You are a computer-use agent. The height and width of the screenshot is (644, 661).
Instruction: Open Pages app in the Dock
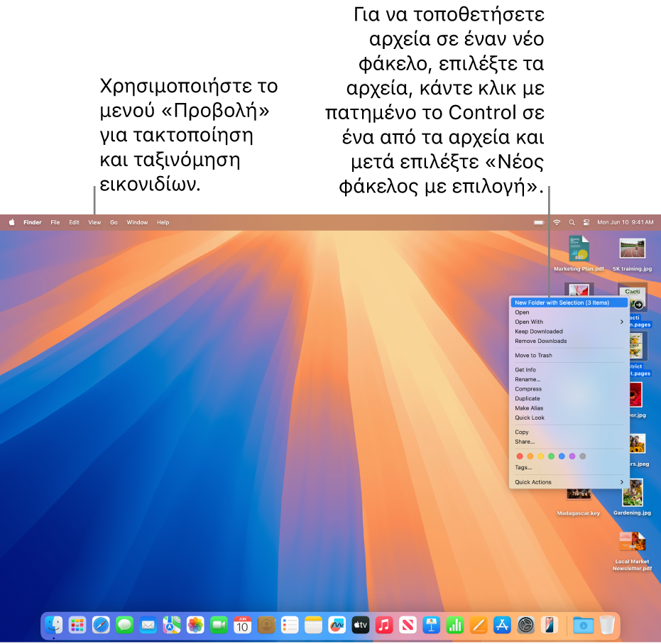click(479, 625)
